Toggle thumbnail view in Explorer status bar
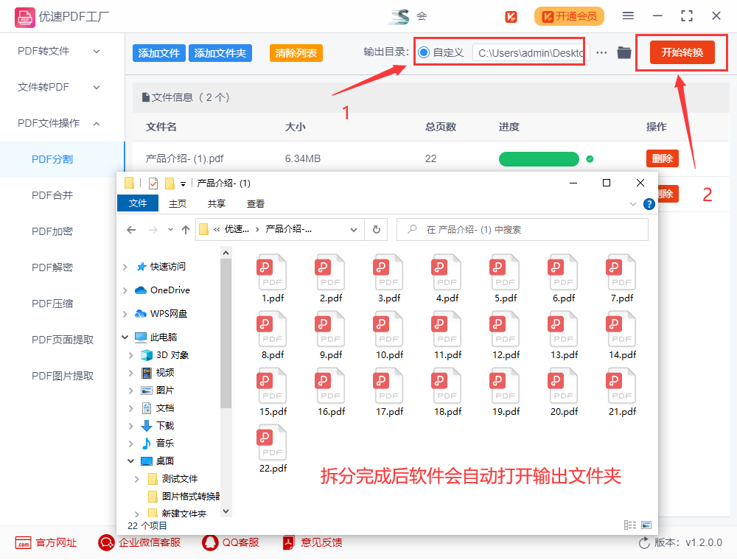Screen dimensions: 737x560 (646, 524)
